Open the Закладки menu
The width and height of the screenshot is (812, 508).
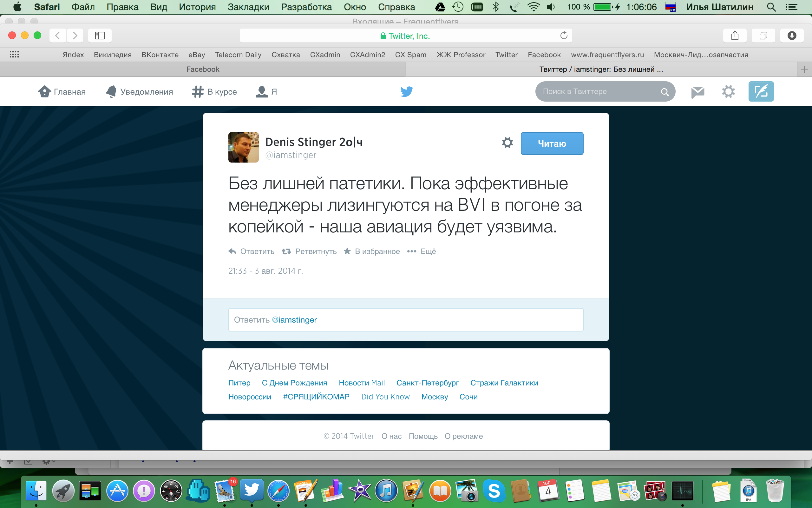click(248, 7)
